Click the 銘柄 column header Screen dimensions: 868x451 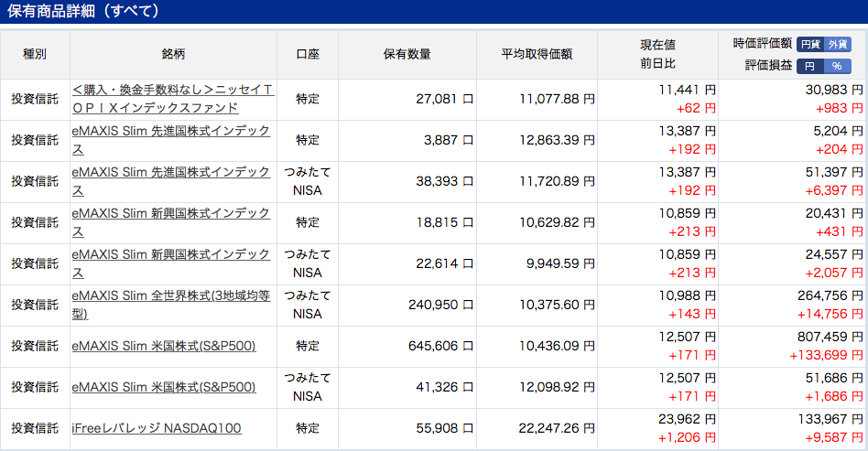pos(173,54)
